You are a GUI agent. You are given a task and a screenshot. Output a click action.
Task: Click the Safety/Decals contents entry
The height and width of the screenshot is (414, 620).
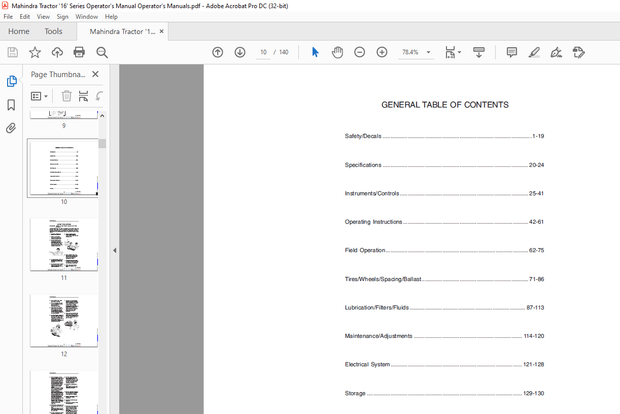[444, 136]
